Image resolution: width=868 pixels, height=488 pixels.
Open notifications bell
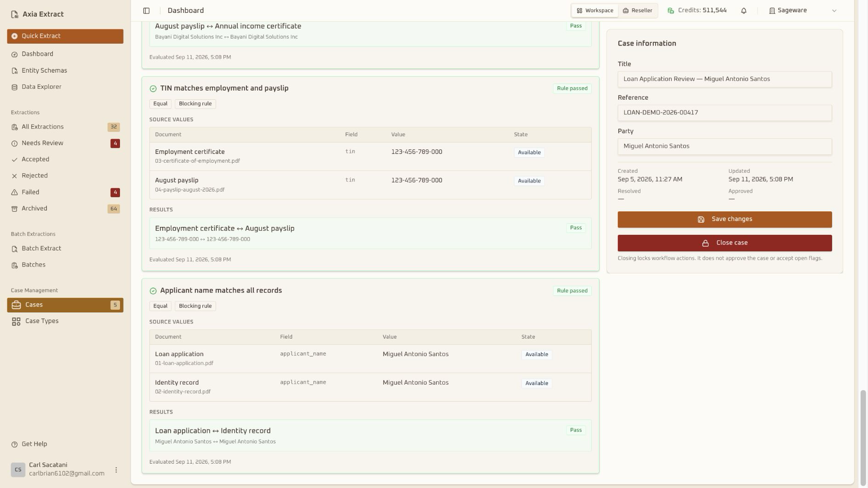click(x=743, y=11)
